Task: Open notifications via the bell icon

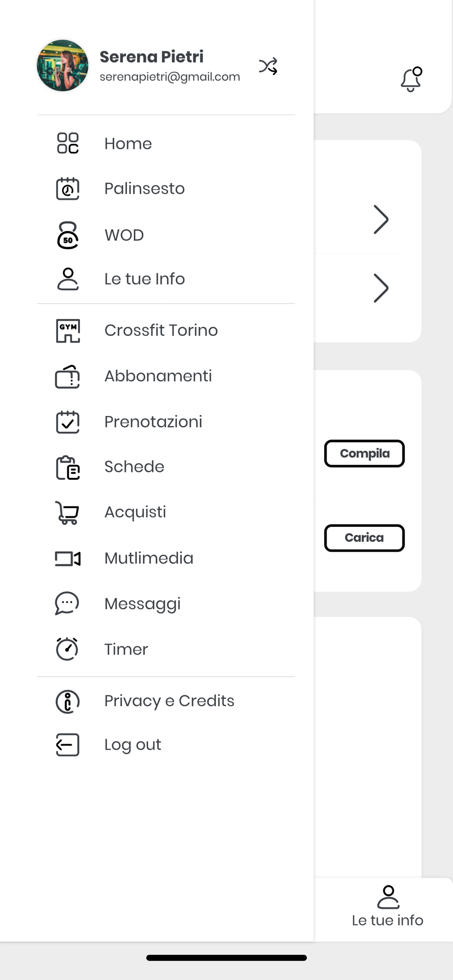Action: tap(411, 80)
